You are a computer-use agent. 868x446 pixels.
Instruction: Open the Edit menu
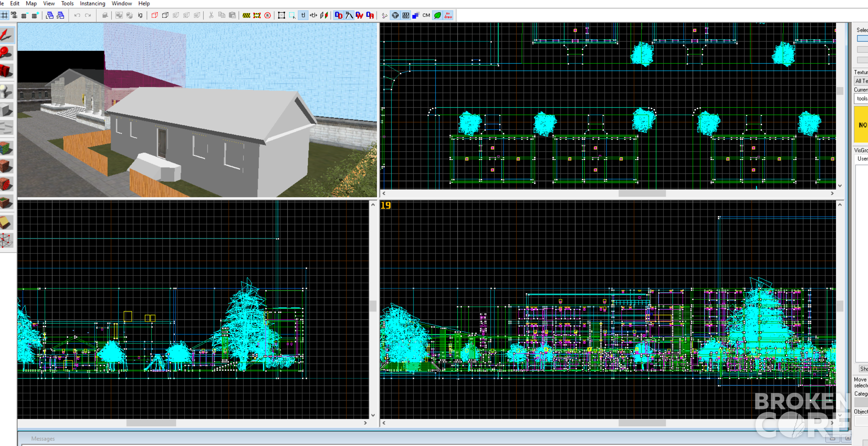pos(15,3)
